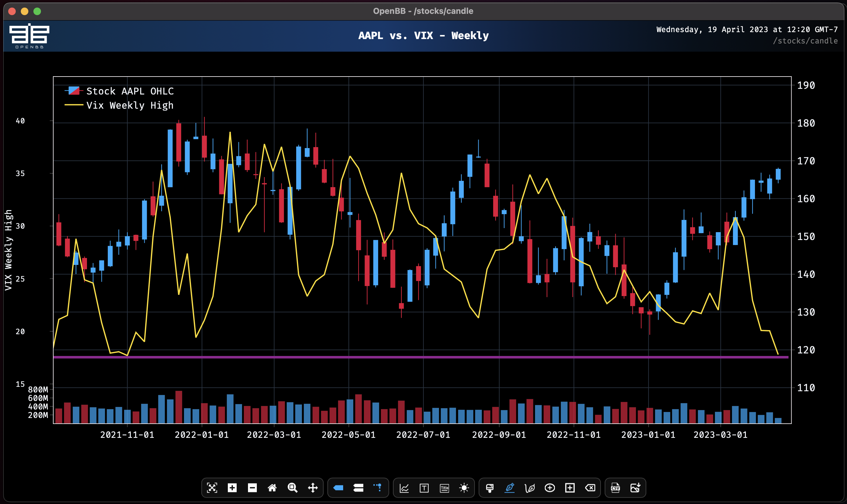Click the 800M volume axis label

pyautogui.click(x=38, y=390)
